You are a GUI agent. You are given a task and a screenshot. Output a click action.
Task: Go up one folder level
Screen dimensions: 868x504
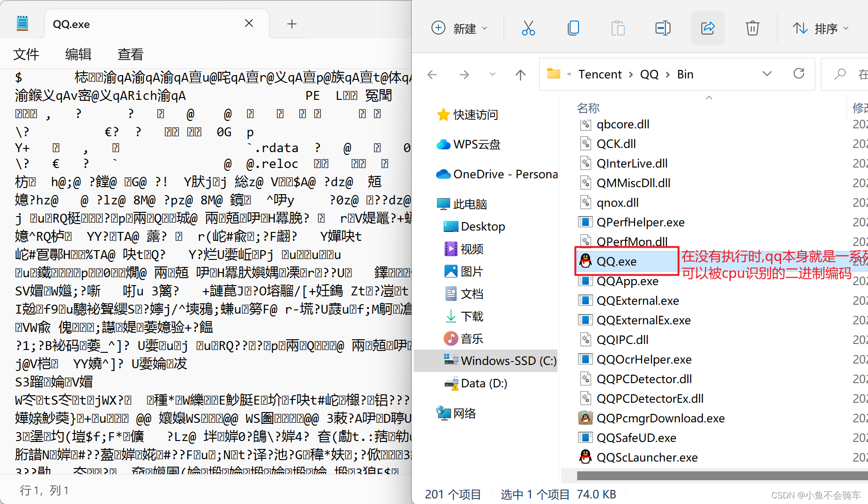[520, 74]
